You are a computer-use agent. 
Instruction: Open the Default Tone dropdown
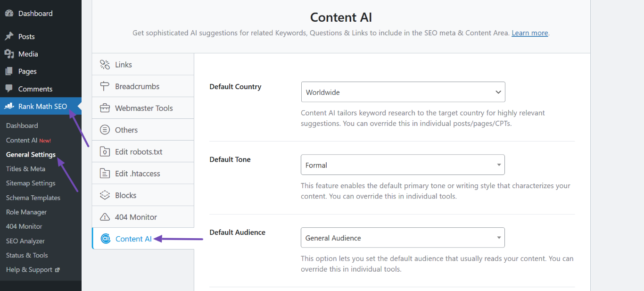point(403,165)
